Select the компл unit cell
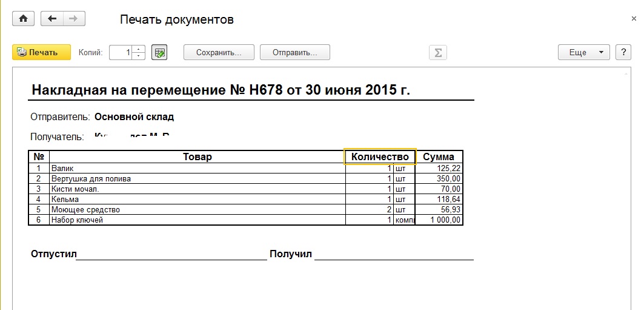 405,220
